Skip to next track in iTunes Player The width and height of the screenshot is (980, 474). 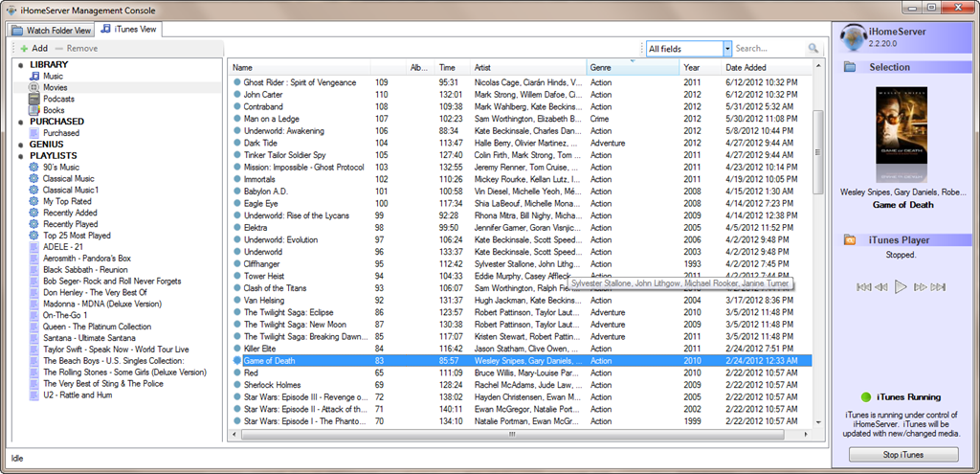click(x=938, y=287)
